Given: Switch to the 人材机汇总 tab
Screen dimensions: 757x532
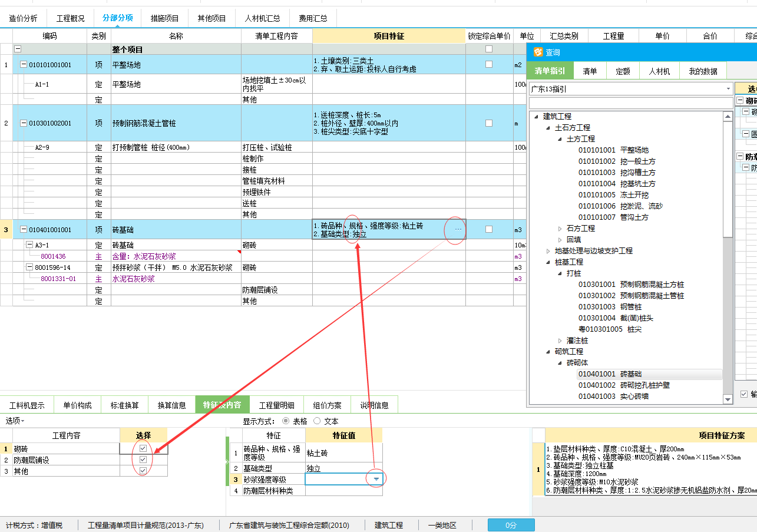Looking at the screenshot, I should pyautogui.click(x=263, y=18).
